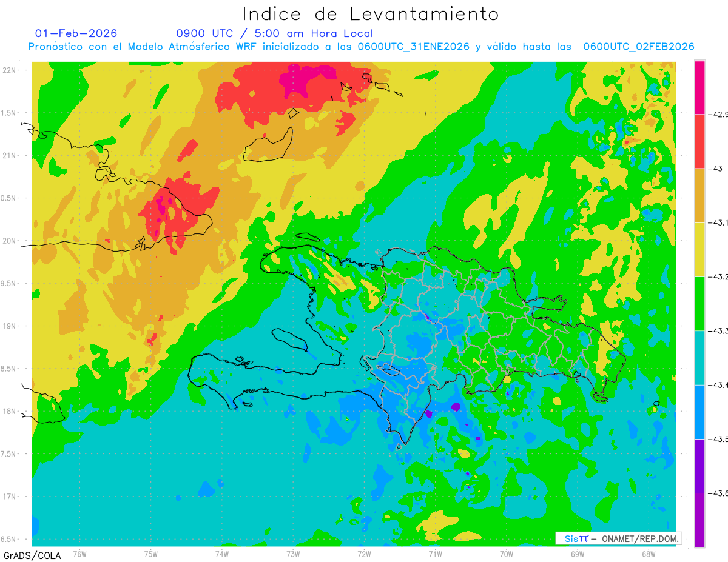
Task: Click the '76W' longitude label
Action: 79,553
